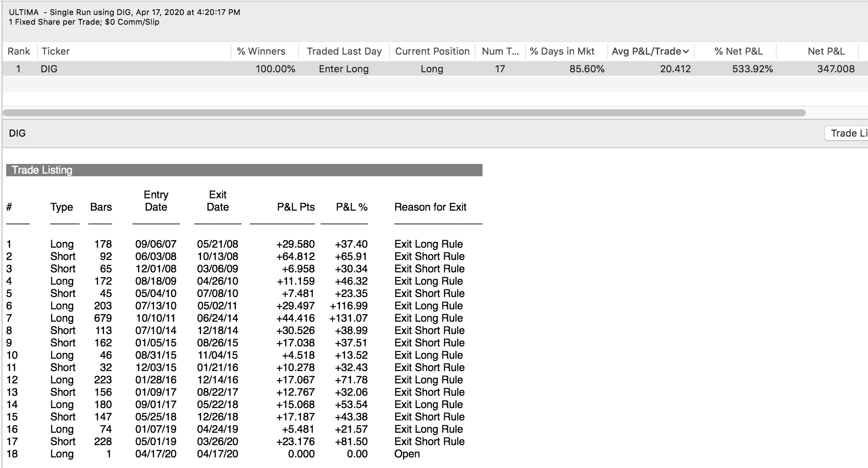Click trade 2 P&L points +64.812

pos(295,256)
